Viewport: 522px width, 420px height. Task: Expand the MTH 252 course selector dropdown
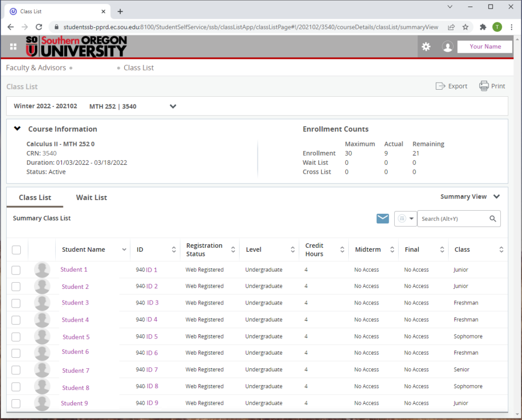click(172, 106)
